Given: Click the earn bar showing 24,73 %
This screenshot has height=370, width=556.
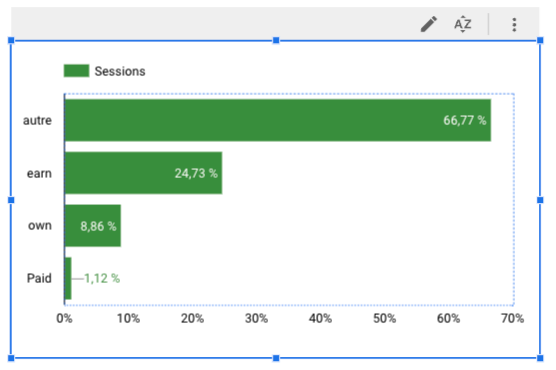Looking at the screenshot, I should (144, 173).
